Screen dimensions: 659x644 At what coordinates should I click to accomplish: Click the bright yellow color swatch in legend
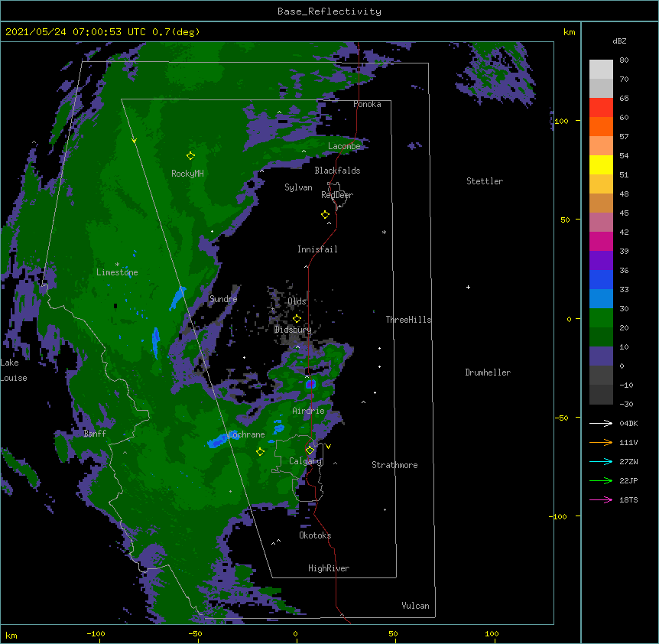601,164
